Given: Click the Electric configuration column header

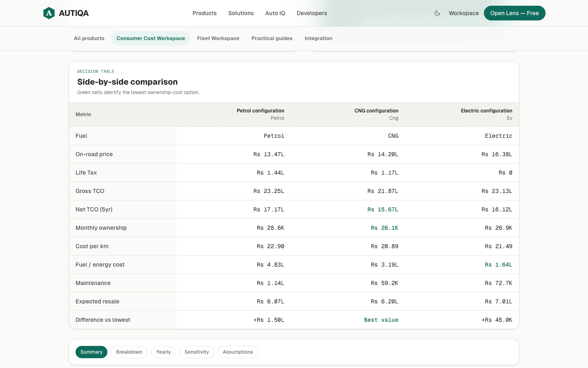Looking at the screenshot, I should (x=486, y=114).
